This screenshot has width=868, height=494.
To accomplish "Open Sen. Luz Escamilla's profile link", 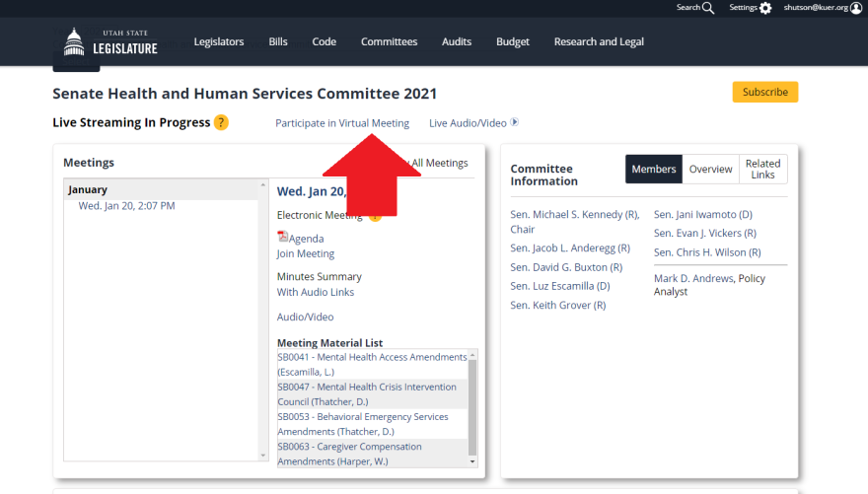I will pyautogui.click(x=559, y=286).
